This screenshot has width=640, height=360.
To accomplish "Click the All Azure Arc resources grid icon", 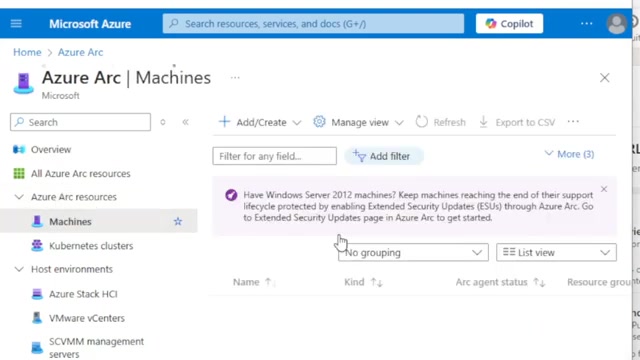I will coord(19,173).
